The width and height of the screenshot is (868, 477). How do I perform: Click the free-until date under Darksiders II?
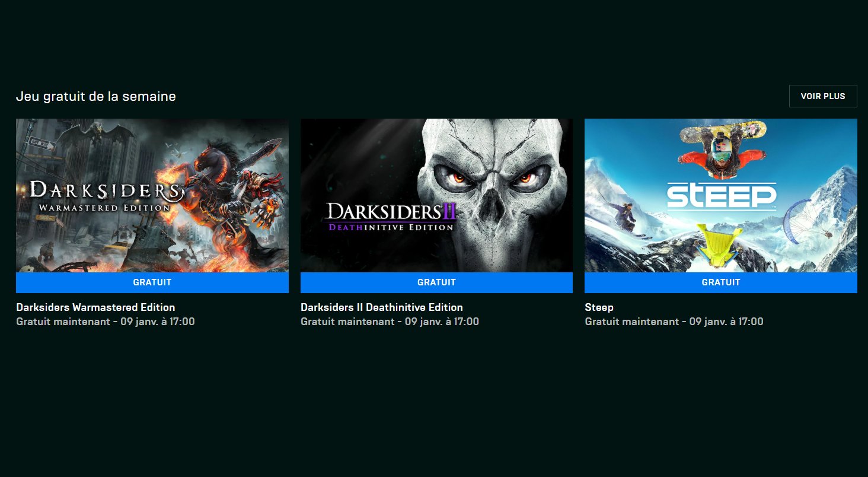[x=390, y=322]
